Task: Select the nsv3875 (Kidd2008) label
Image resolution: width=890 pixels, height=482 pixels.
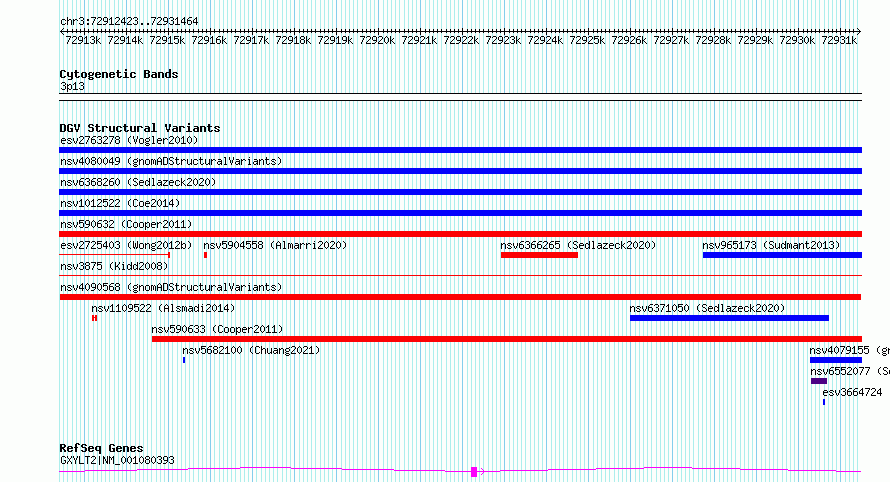Action: tap(114, 266)
